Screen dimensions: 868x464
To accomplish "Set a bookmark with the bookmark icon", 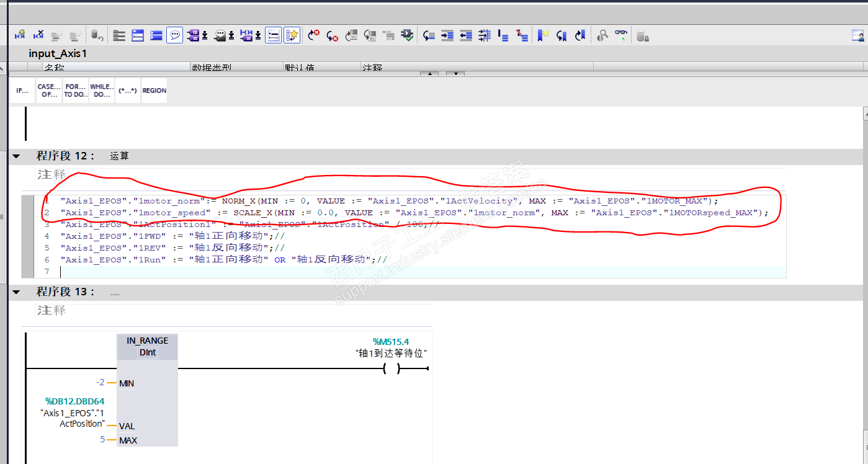I will (x=543, y=35).
